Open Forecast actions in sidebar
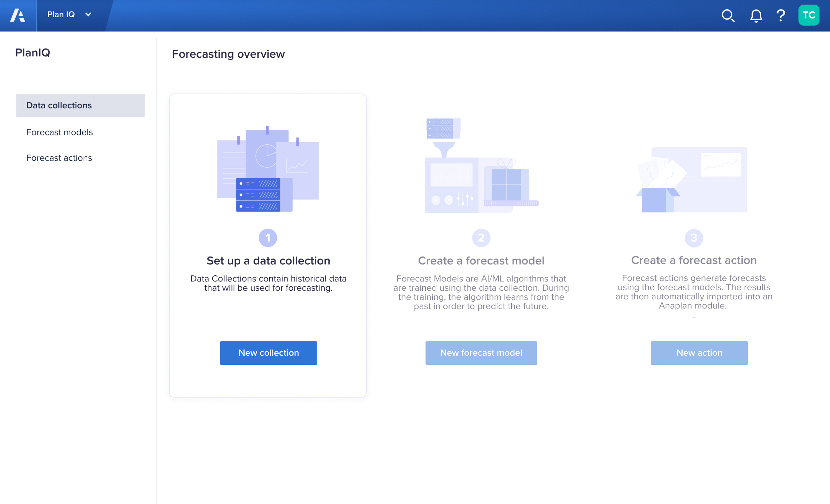This screenshot has width=830, height=504. click(59, 158)
